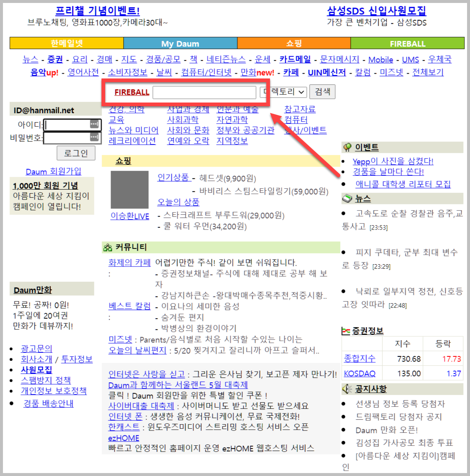Open the Daum과 함께하는 서울랜드 5월 대축제 link

click(178, 385)
